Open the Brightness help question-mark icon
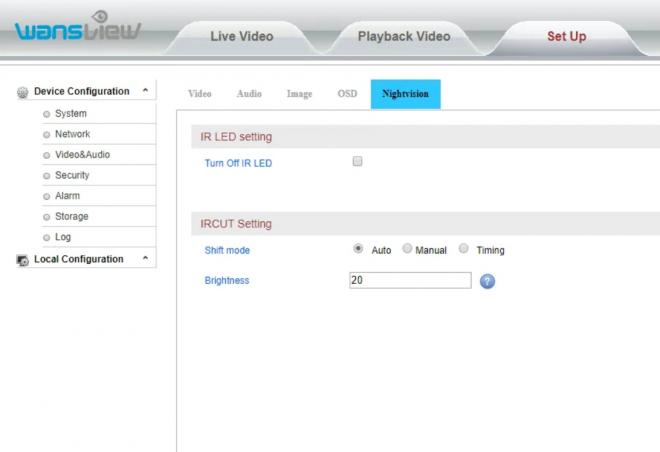Image resolution: width=660 pixels, height=452 pixels. coord(487,281)
